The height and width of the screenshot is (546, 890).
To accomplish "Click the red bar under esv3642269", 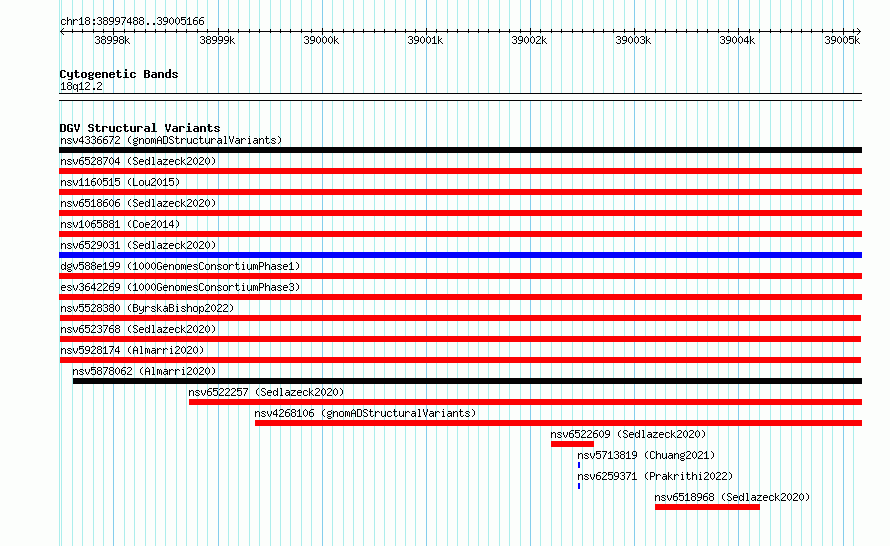I will point(460,297).
